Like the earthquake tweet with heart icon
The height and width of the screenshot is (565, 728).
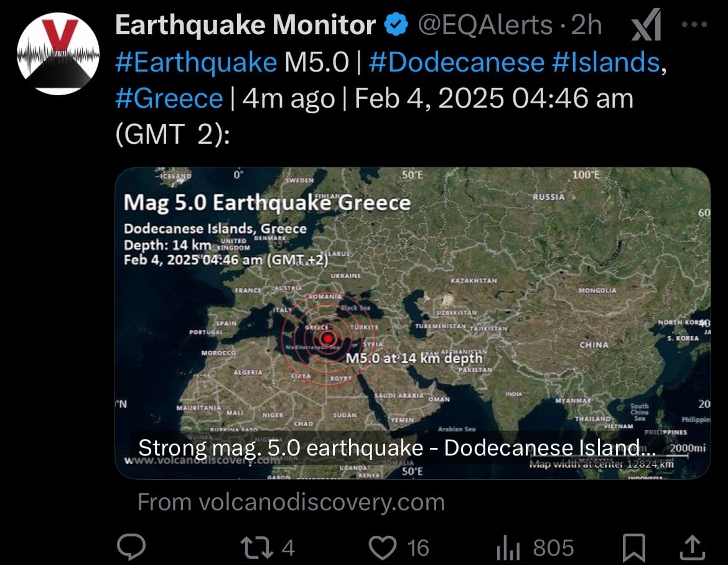[x=382, y=548]
